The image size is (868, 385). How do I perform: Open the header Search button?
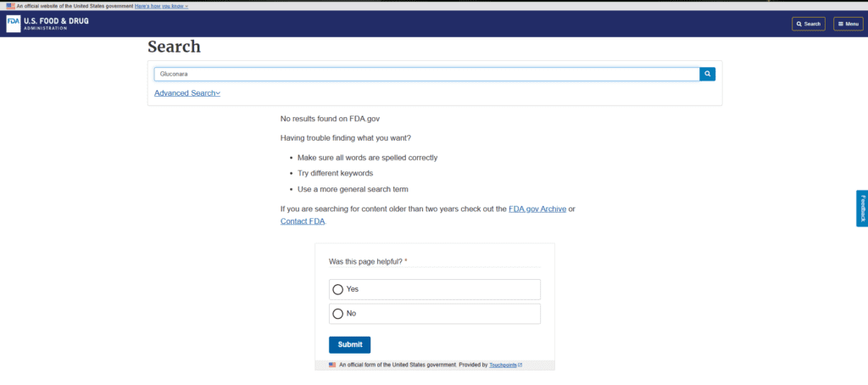pyautogui.click(x=808, y=24)
